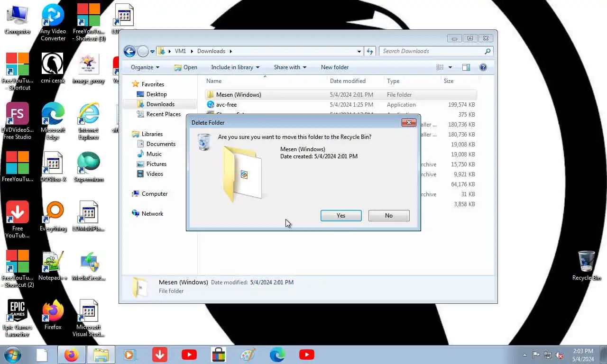Toggle the preview pane
607x364 pixels.
click(x=466, y=67)
